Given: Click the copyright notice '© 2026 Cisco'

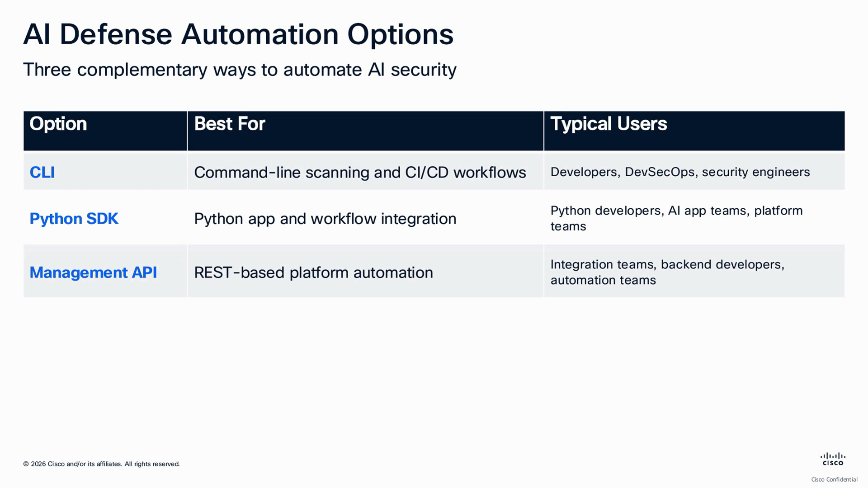Looking at the screenshot, I should click(x=101, y=464).
